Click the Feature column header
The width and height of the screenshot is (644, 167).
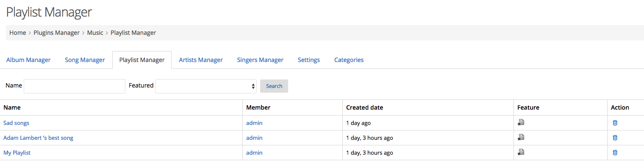point(528,108)
